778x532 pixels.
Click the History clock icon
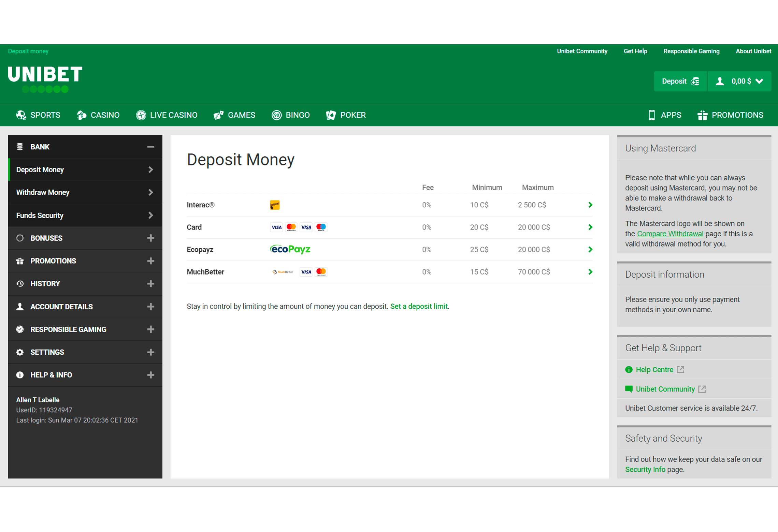tap(20, 284)
